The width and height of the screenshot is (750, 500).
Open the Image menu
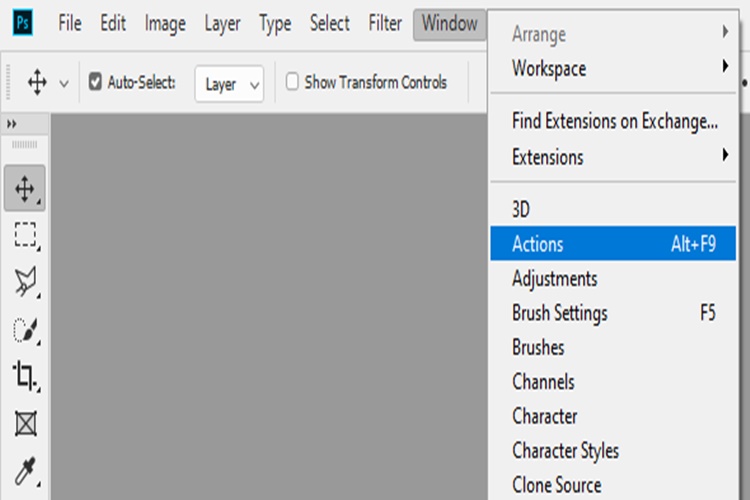(165, 24)
